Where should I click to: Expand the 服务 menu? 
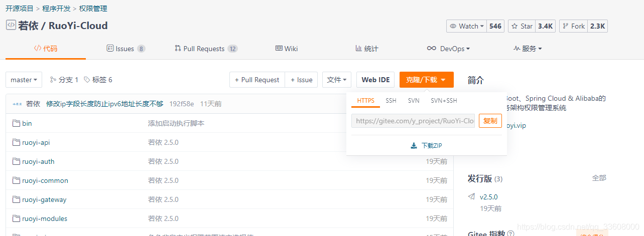tap(528, 49)
